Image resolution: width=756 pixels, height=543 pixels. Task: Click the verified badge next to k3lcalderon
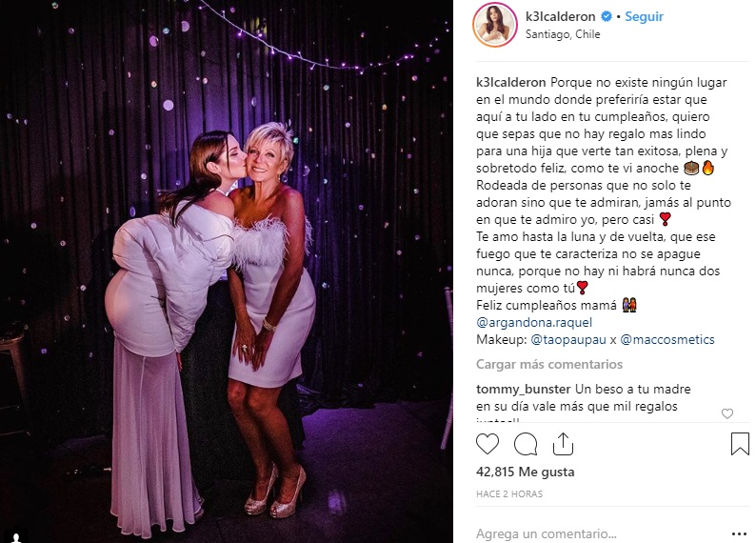pyautogui.click(x=607, y=16)
